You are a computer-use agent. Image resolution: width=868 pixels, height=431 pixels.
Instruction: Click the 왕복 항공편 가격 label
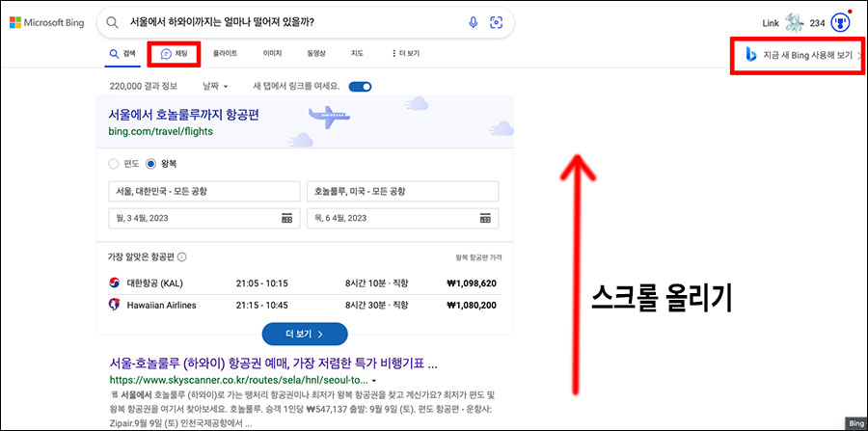478,257
